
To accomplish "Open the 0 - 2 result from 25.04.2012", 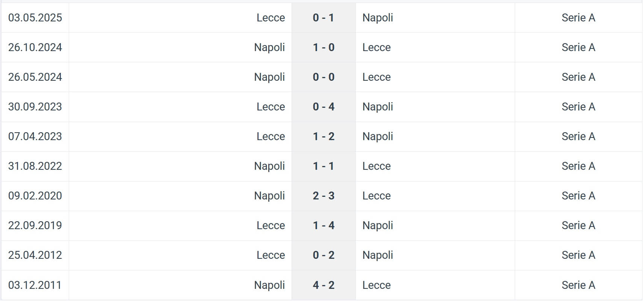I will point(323,255).
